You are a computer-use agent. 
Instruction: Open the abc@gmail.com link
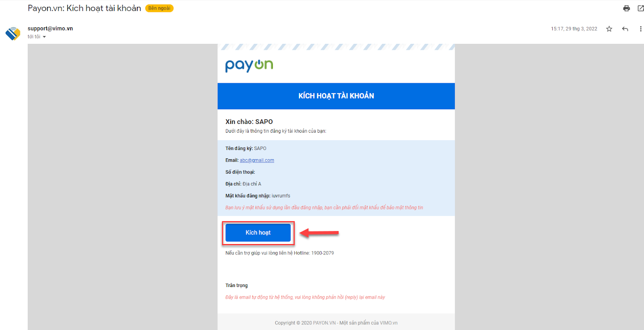coord(257,160)
